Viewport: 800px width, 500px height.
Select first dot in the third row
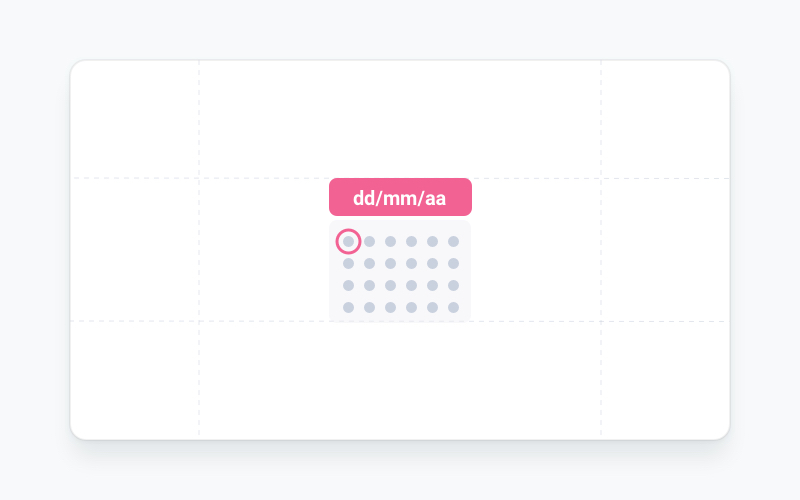click(x=348, y=285)
